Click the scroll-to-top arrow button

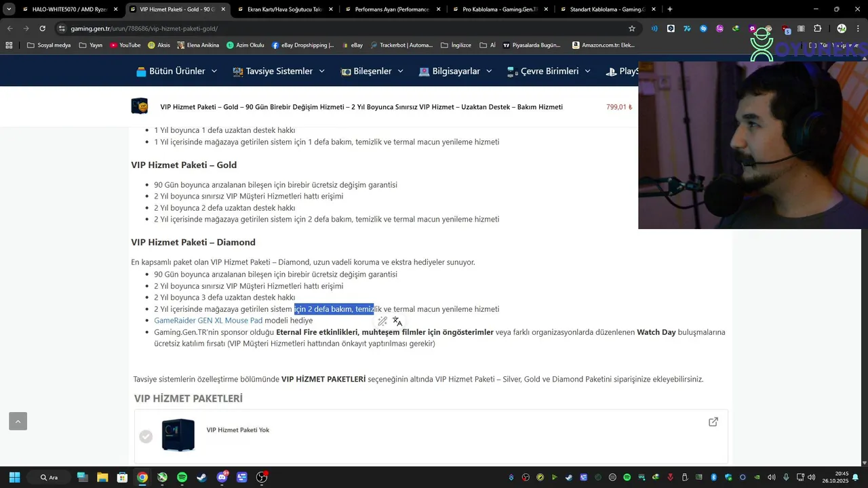(x=18, y=421)
